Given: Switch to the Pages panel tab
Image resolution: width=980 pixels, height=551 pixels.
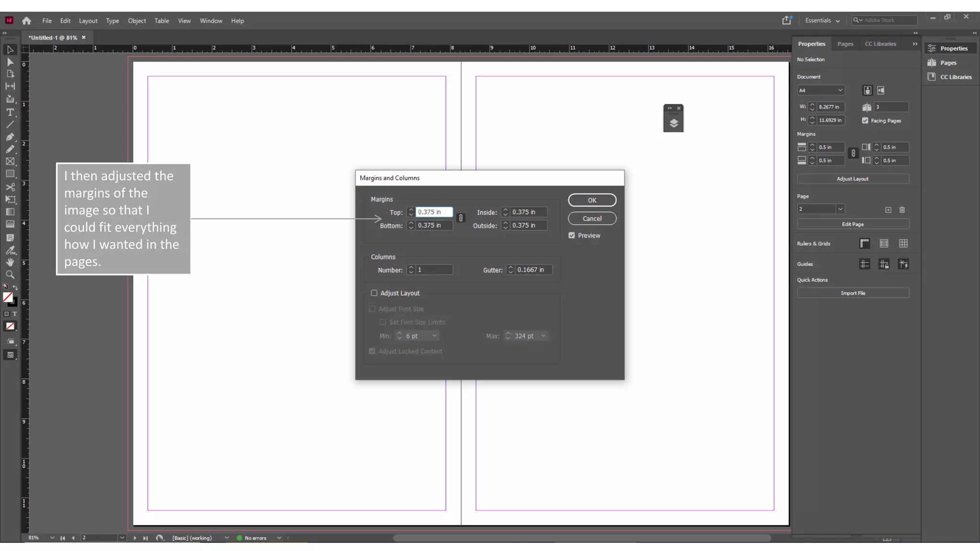Looking at the screenshot, I should [845, 44].
